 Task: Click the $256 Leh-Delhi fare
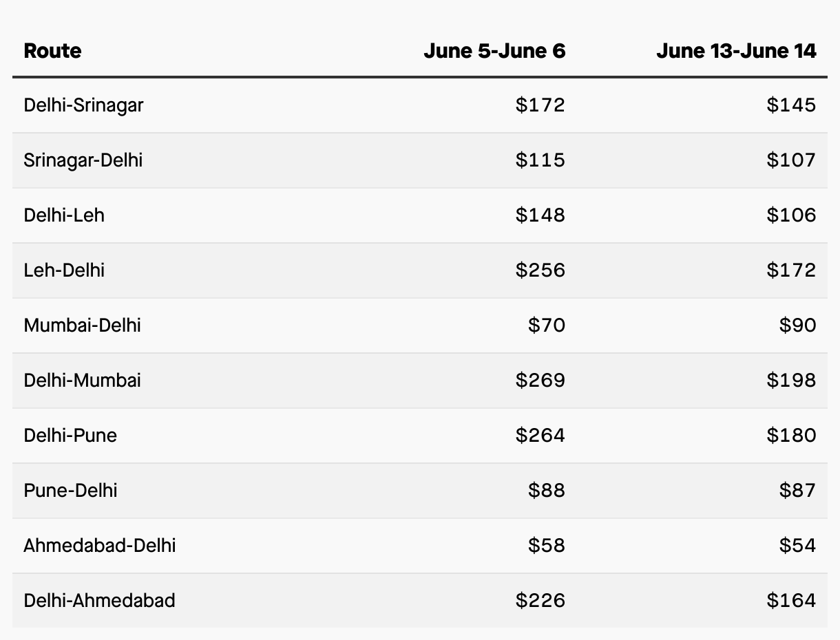tap(540, 270)
